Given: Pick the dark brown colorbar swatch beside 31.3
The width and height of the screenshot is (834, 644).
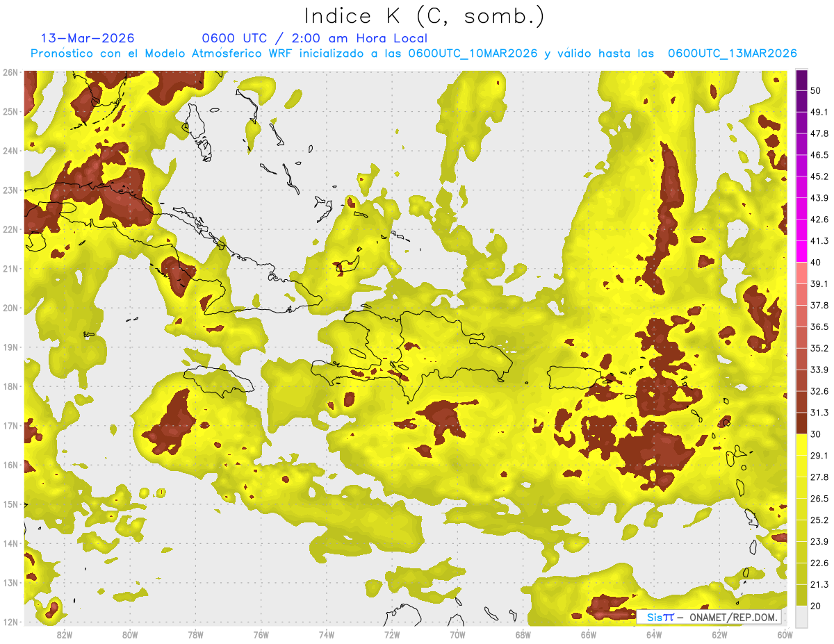Looking at the screenshot, I should (x=801, y=424).
